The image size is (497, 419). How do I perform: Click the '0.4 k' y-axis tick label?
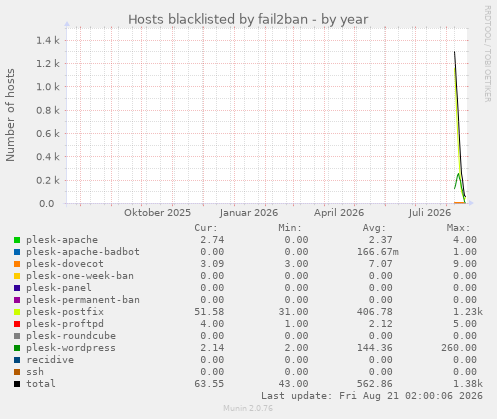point(48,157)
